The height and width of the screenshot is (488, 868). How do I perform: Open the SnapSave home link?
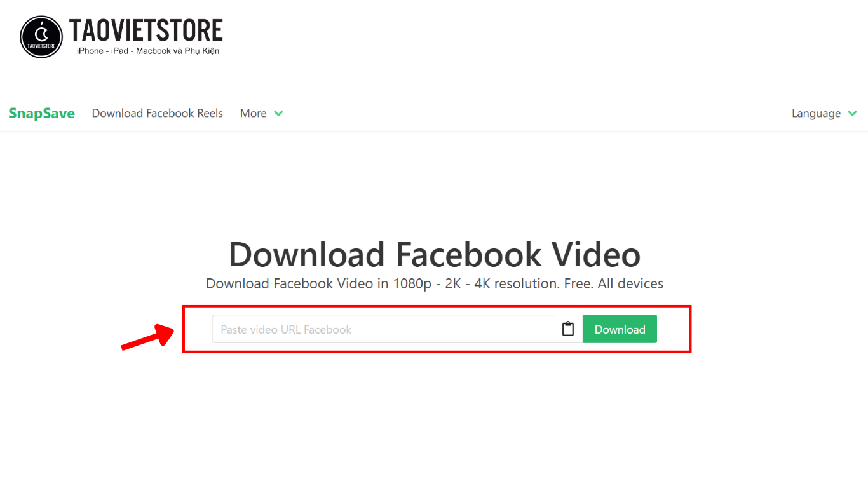[x=41, y=113]
